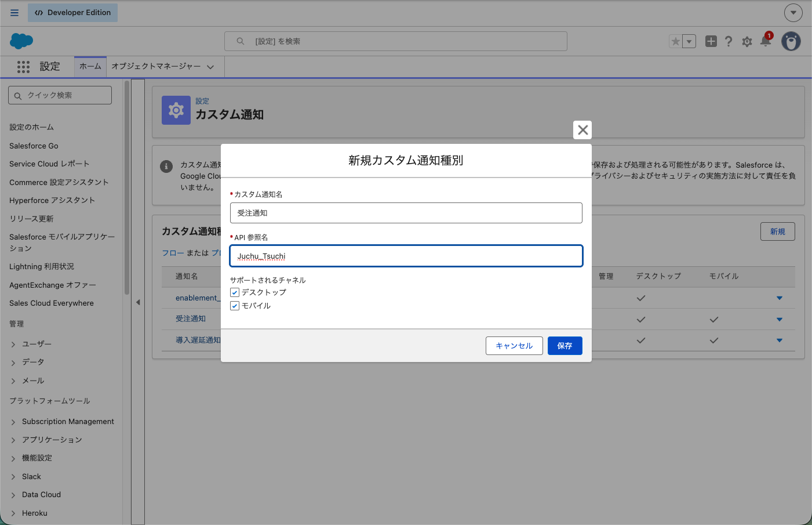The image size is (812, 525).
Task: Click the 保存 button
Action: coord(565,346)
